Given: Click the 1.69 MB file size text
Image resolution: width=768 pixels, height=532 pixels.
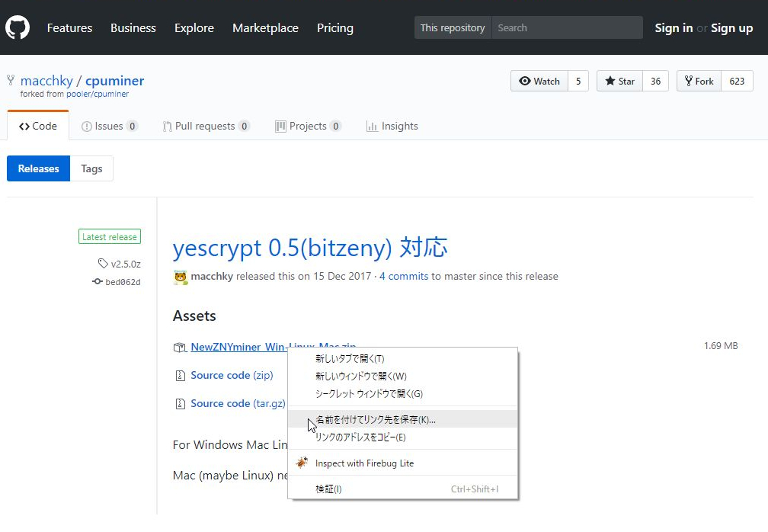Looking at the screenshot, I should coord(721,346).
